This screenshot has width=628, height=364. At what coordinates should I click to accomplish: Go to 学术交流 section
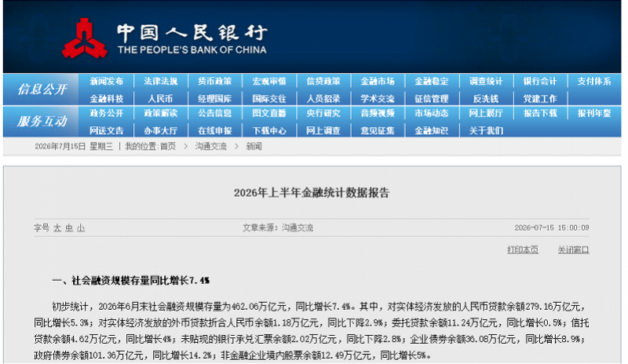click(378, 99)
